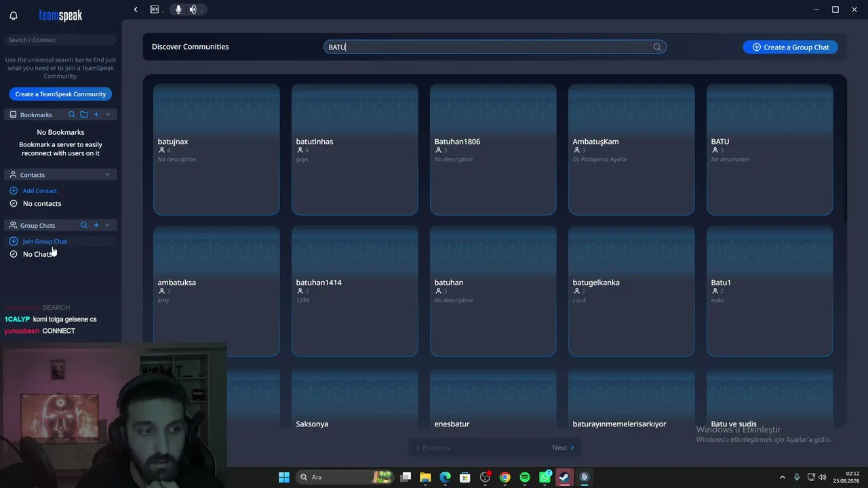868x488 pixels.
Task: Open the Windows Start menu
Action: coord(284,477)
